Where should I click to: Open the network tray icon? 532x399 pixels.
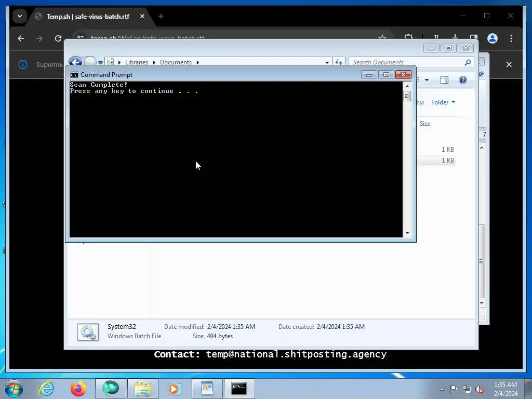[x=467, y=389]
